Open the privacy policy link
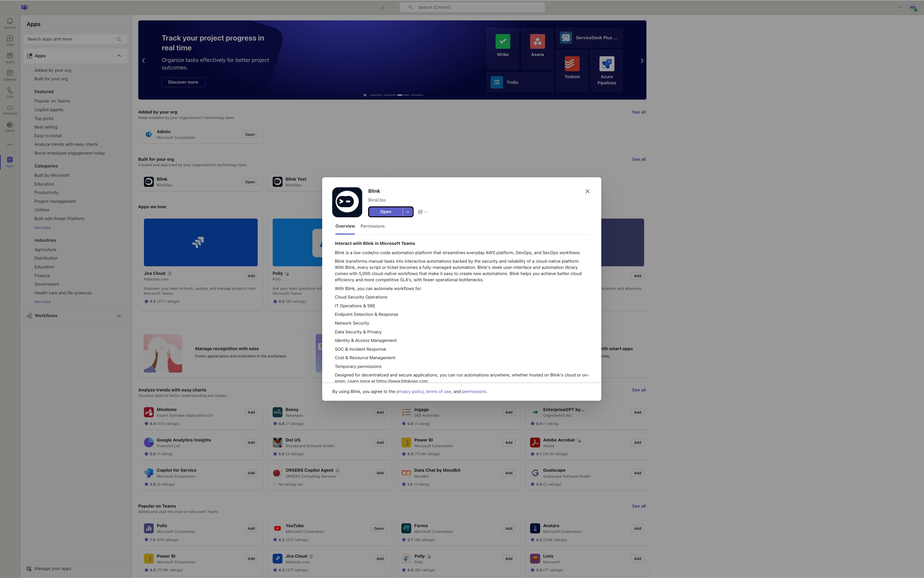Viewport: 924px width, 578px height. 410,391
